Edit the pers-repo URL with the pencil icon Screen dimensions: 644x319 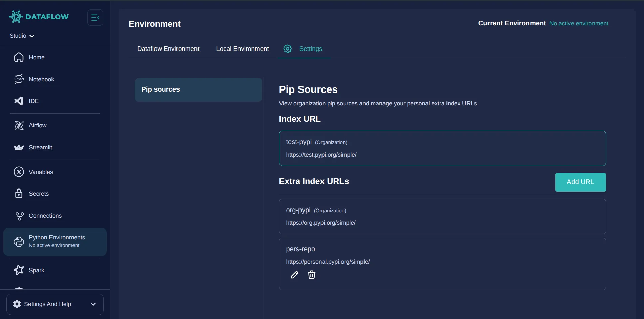click(294, 275)
